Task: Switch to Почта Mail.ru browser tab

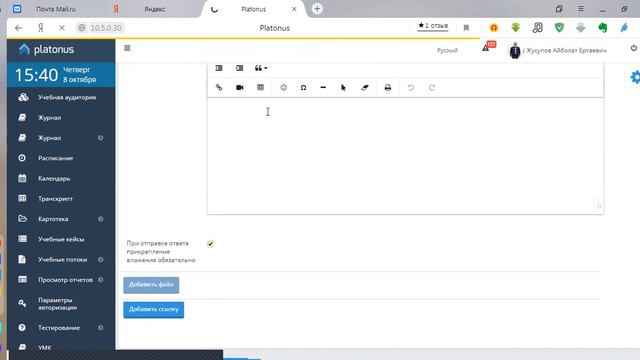Action: click(x=56, y=9)
